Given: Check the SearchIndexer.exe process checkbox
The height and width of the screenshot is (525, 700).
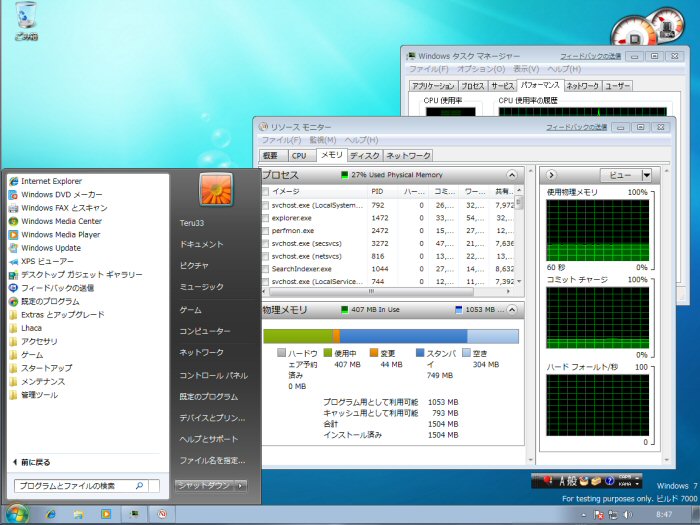Looking at the screenshot, I should (x=265, y=269).
